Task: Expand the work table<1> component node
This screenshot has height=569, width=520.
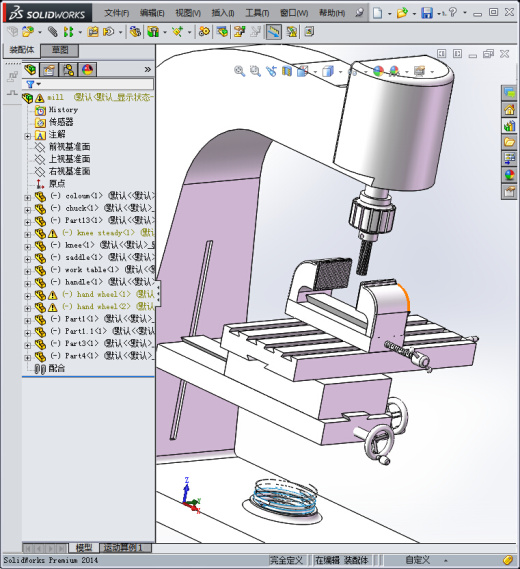Action: 28,272
